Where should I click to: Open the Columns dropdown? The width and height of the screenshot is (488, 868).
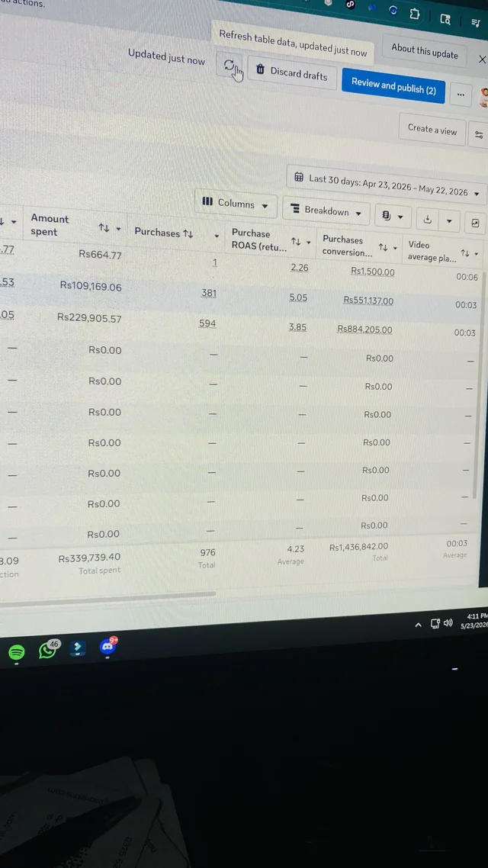tap(236, 203)
